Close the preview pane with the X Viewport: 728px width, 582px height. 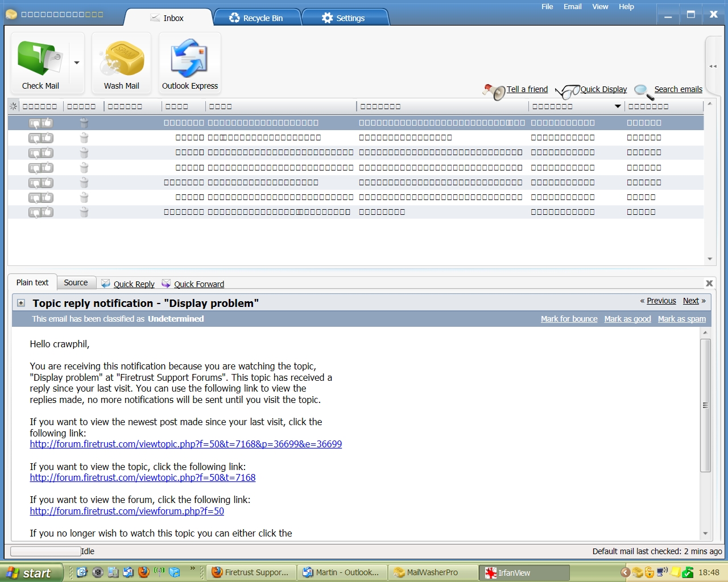coord(709,283)
